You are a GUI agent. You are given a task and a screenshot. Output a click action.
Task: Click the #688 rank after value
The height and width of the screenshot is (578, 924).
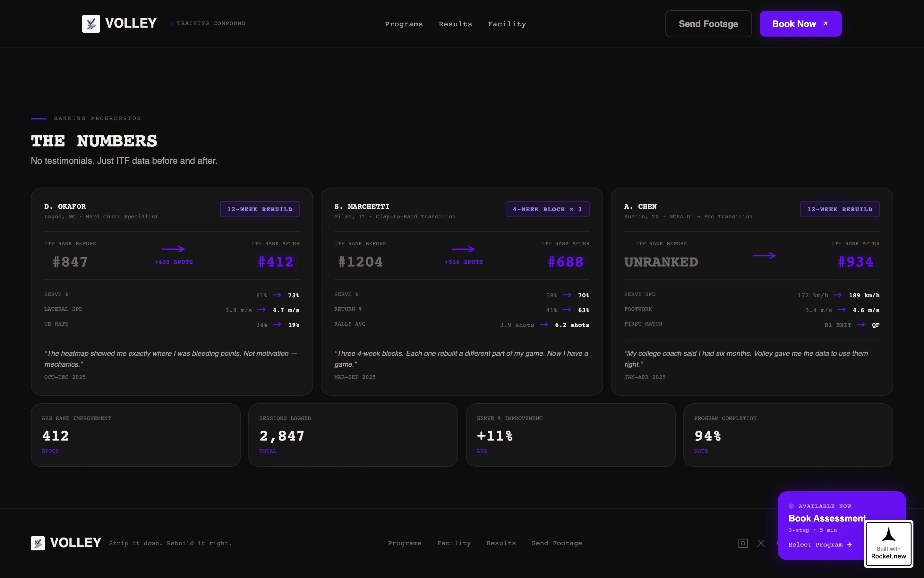click(566, 262)
